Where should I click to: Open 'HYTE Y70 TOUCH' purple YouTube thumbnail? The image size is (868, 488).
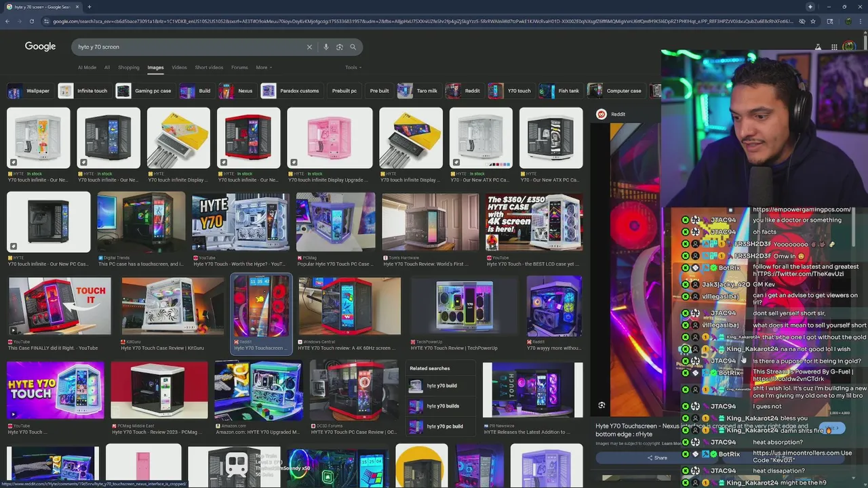pos(55,390)
